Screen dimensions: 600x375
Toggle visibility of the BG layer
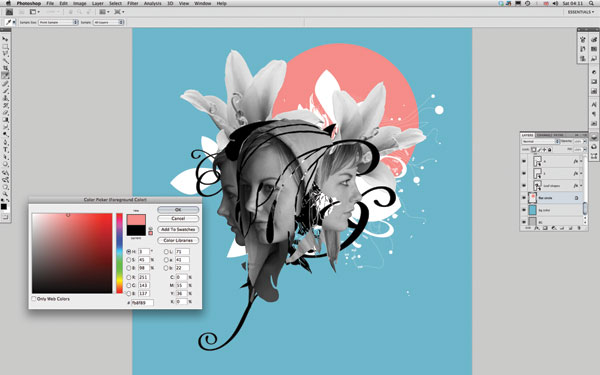524,222
